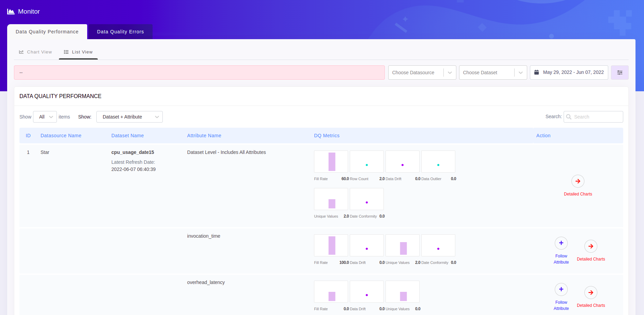Open the Dataset + Attribute dropdown
The width and height of the screenshot is (644, 315).
(x=129, y=117)
